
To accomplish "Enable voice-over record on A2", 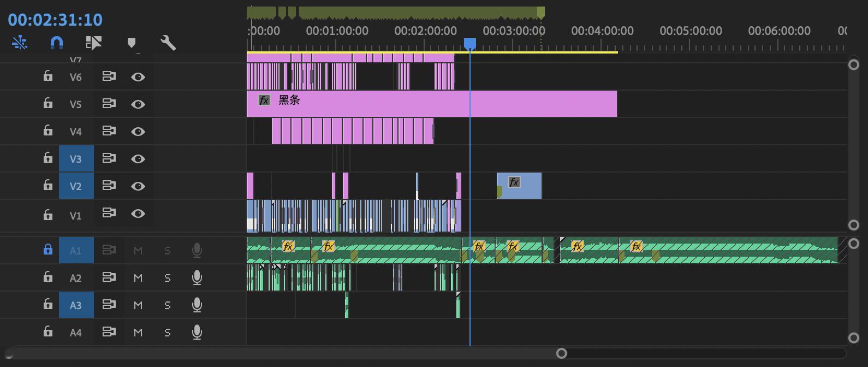I will pos(197,278).
